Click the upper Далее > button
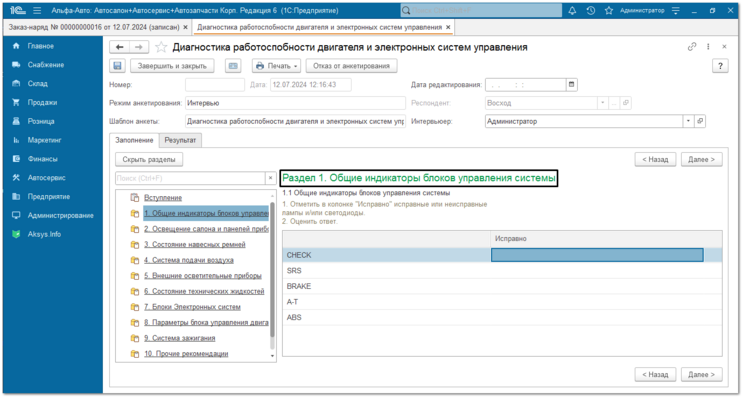 click(x=701, y=160)
